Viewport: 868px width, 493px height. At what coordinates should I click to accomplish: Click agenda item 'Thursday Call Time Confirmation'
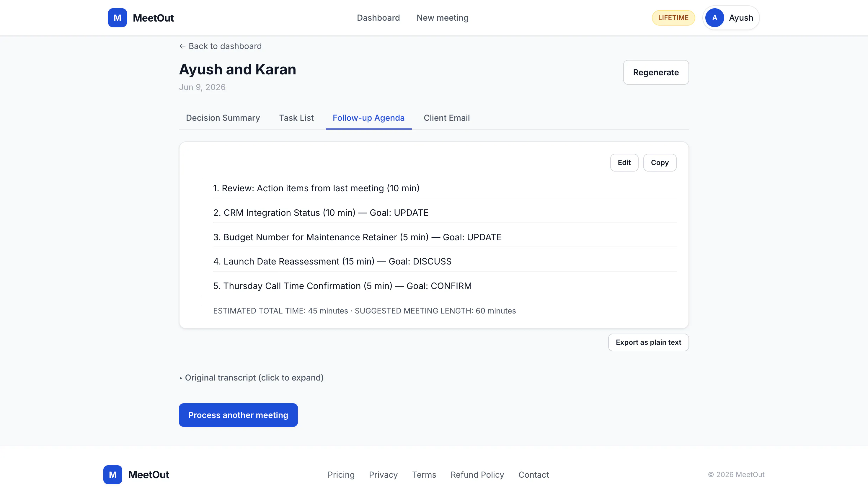point(445,286)
